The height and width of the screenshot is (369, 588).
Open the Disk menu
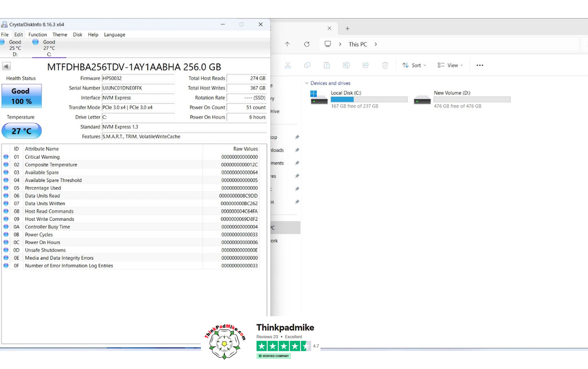pyautogui.click(x=78, y=35)
